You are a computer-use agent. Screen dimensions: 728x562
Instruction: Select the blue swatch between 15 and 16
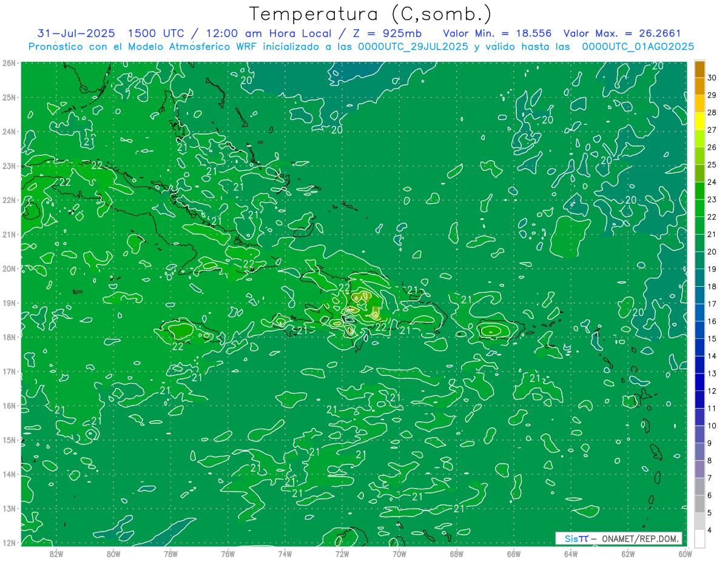699,330
